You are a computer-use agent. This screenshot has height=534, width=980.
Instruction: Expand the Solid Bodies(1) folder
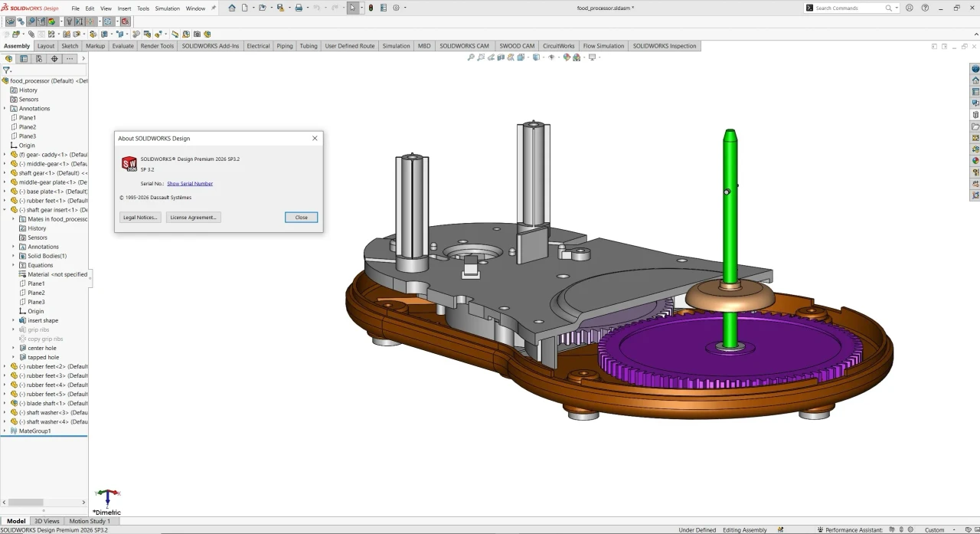(x=13, y=256)
